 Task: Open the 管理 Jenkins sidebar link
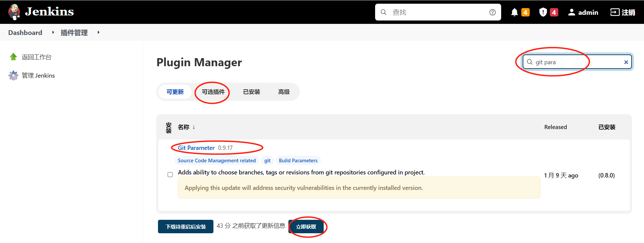pos(38,76)
